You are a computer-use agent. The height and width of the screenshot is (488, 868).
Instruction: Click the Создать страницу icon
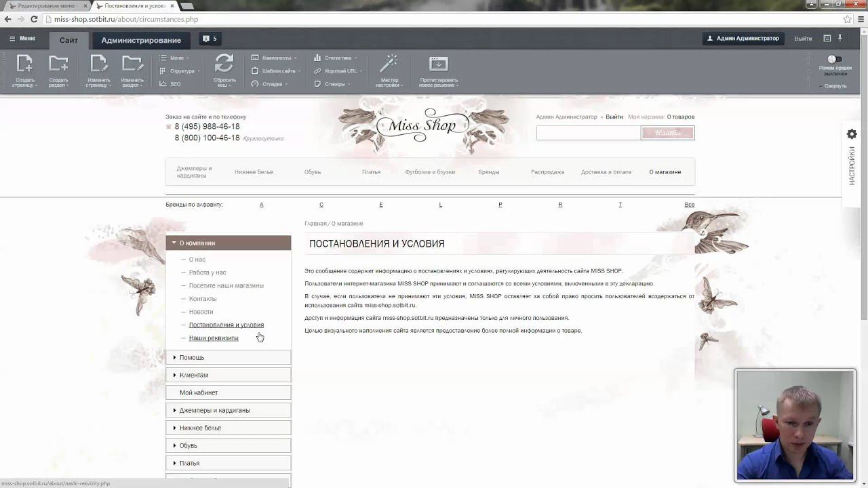(24, 64)
